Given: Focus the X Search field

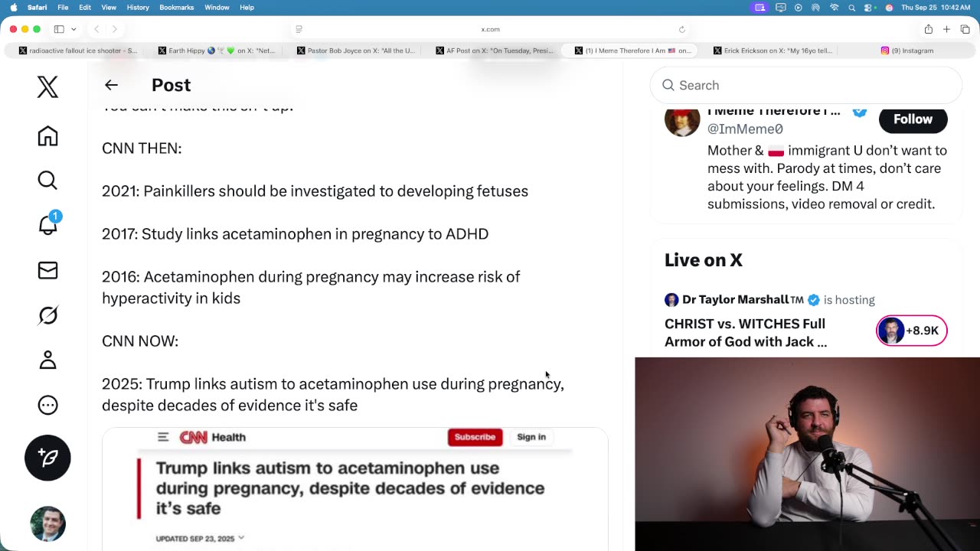Looking at the screenshot, I should [x=805, y=85].
